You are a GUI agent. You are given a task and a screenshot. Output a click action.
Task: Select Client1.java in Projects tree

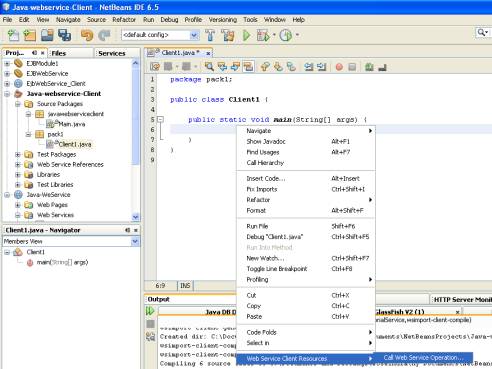click(75, 144)
